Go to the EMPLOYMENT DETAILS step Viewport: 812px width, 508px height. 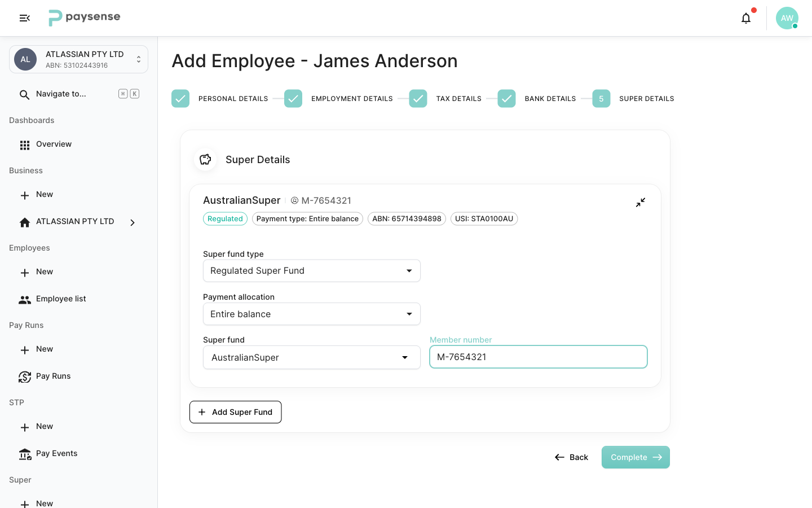tap(352, 99)
